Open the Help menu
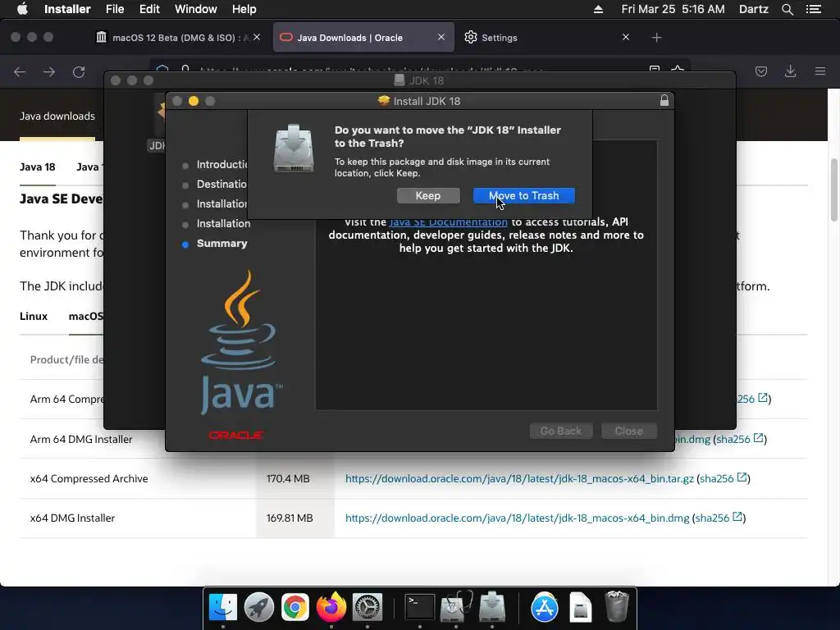The width and height of the screenshot is (840, 630). point(244,9)
